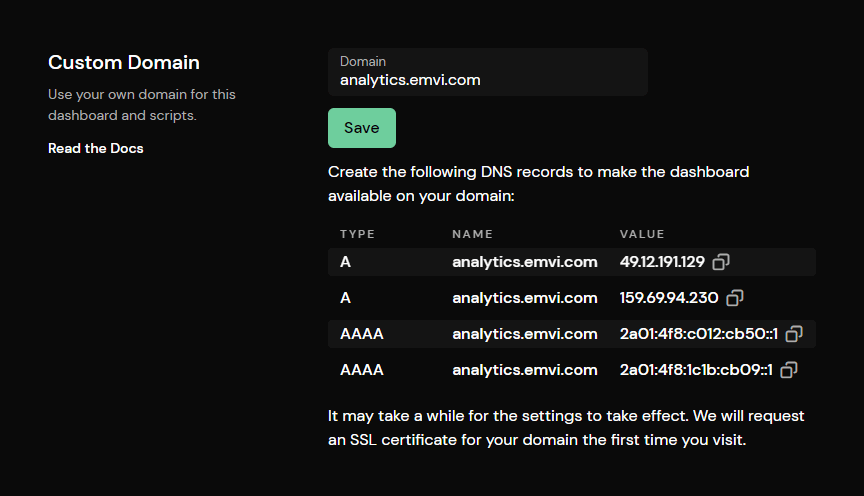Open the Read the Docs link

pyautogui.click(x=95, y=148)
